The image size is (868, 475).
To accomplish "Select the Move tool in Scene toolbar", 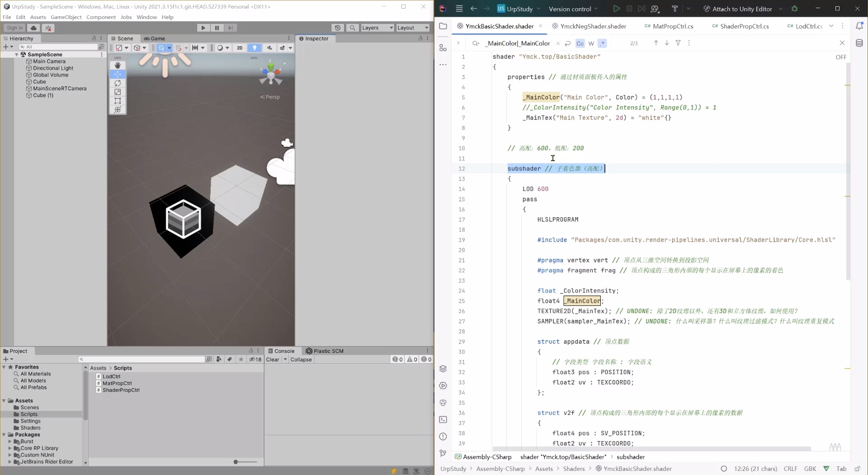I will [118, 74].
